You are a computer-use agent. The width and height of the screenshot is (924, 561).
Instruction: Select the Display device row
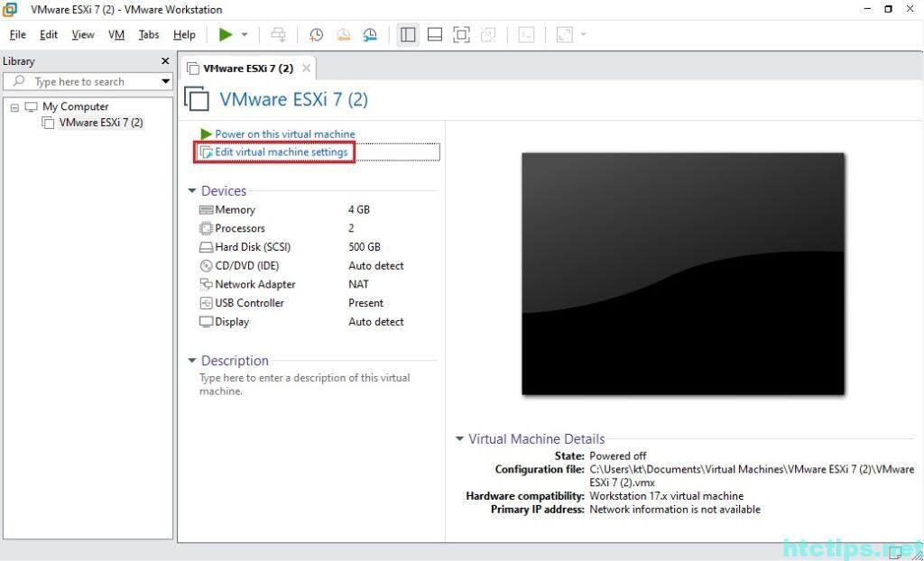coord(319,322)
